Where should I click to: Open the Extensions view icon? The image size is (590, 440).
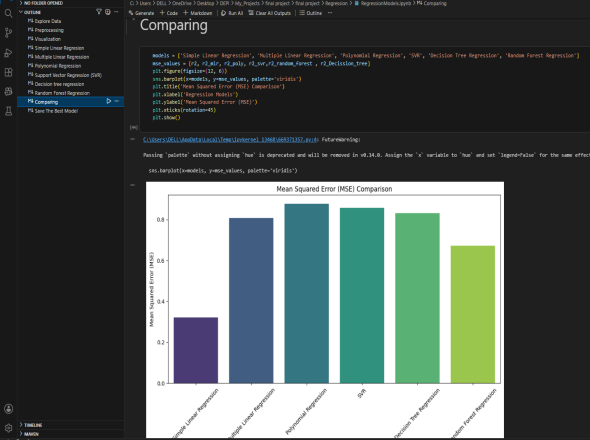(8, 72)
